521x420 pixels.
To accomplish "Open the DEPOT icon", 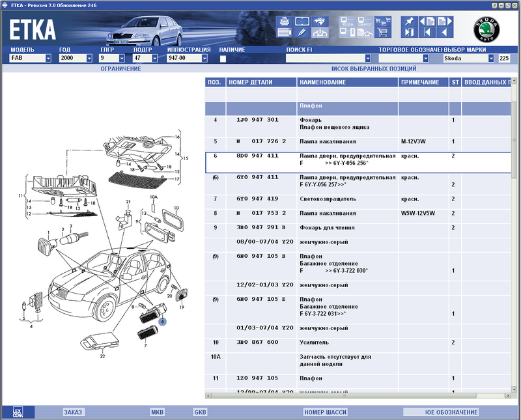I will click(x=365, y=21).
